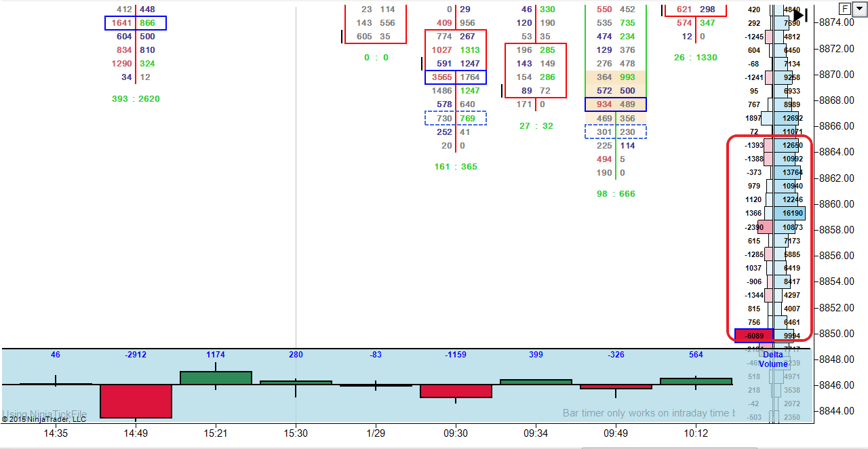Select the blue-boxed 1641 / 866 footprint cell

(136, 23)
